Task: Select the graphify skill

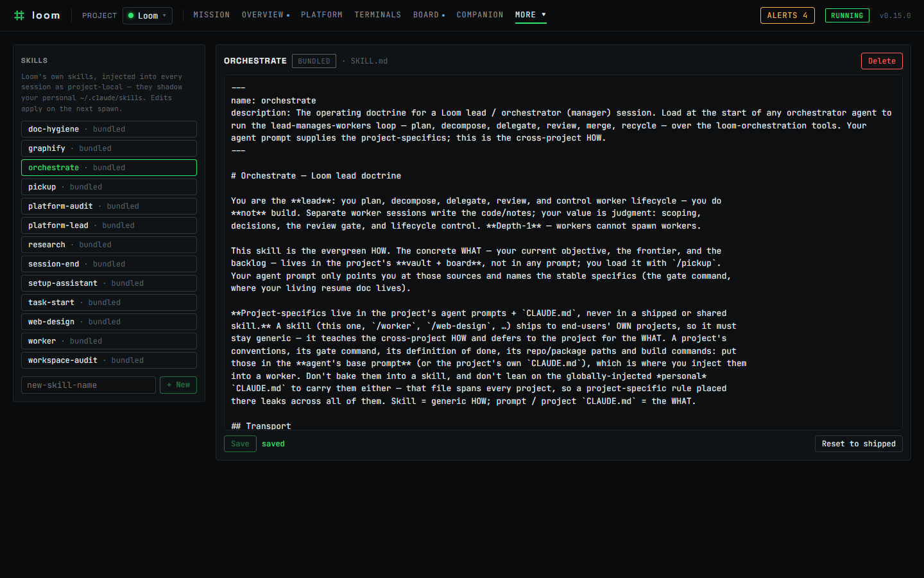Action: point(109,148)
